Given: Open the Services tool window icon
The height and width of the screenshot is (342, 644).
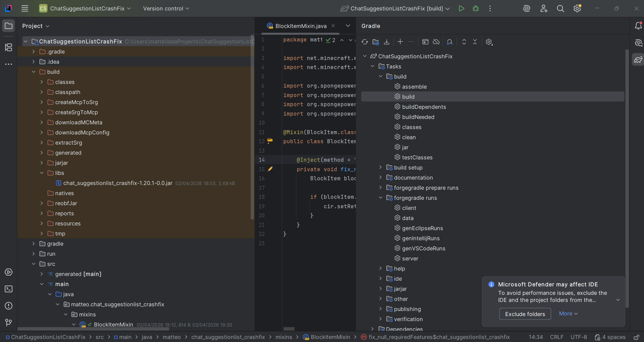Looking at the screenshot, I should tap(9, 272).
